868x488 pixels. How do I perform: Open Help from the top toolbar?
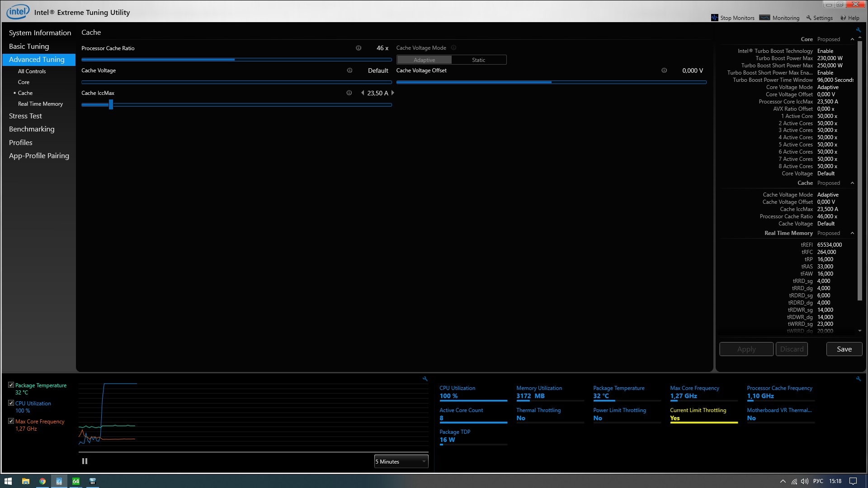pos(850,18)
